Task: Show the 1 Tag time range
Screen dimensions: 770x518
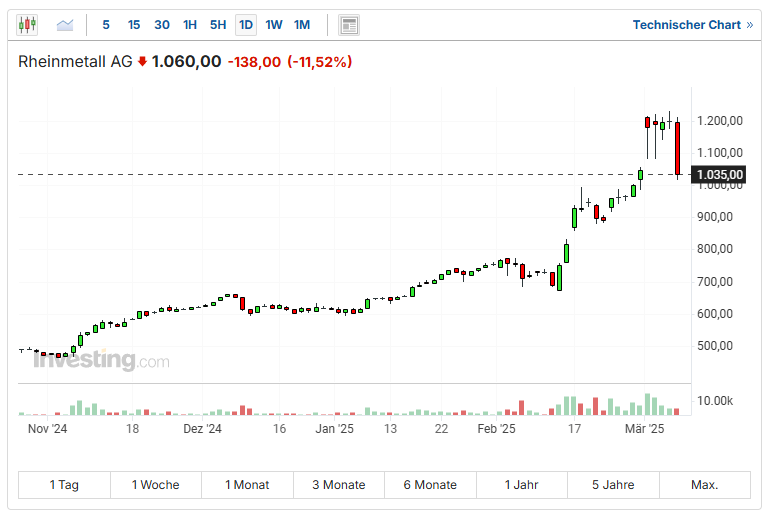Action: click(64, 485)
